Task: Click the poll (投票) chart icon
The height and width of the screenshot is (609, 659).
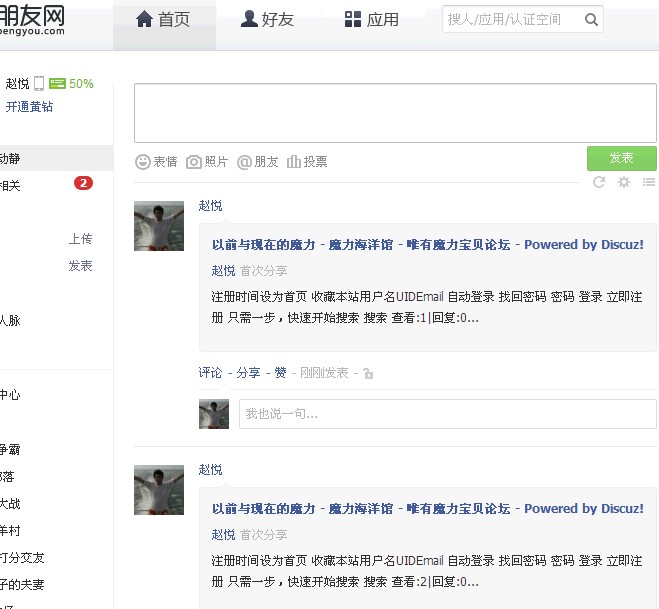Action: [x=294, y=161]
